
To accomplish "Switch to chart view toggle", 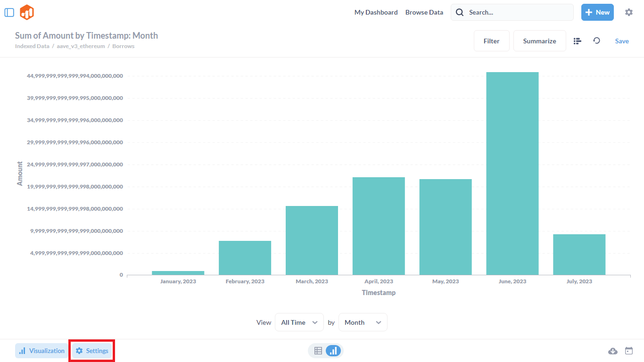I will (333, 351).
